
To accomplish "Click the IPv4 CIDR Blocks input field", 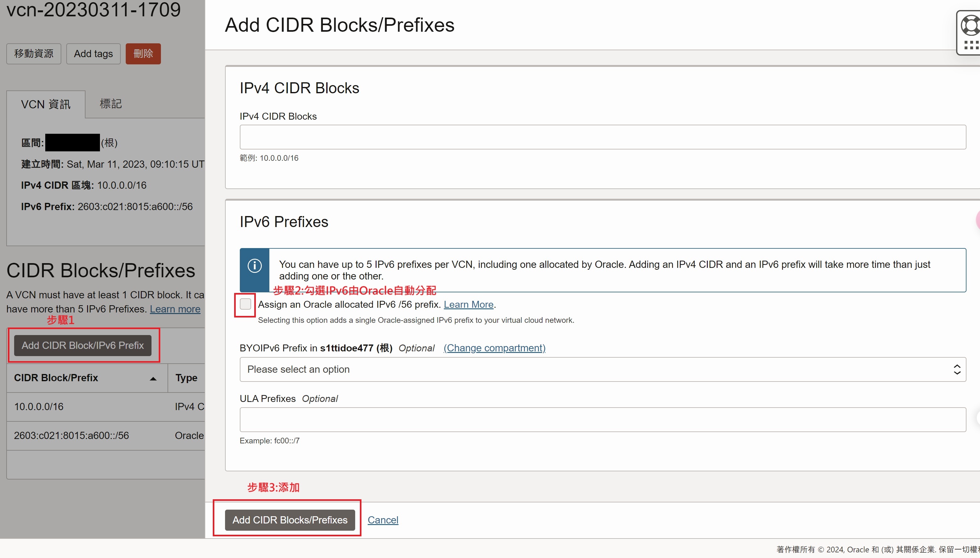I will click(603, 137).
